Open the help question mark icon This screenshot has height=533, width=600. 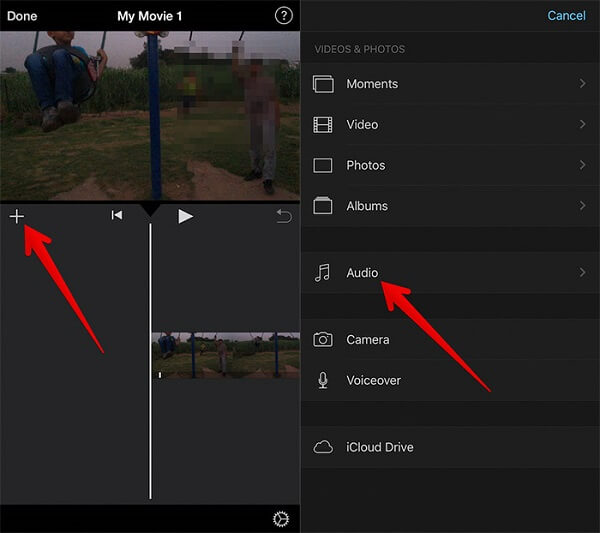point(284,16)
